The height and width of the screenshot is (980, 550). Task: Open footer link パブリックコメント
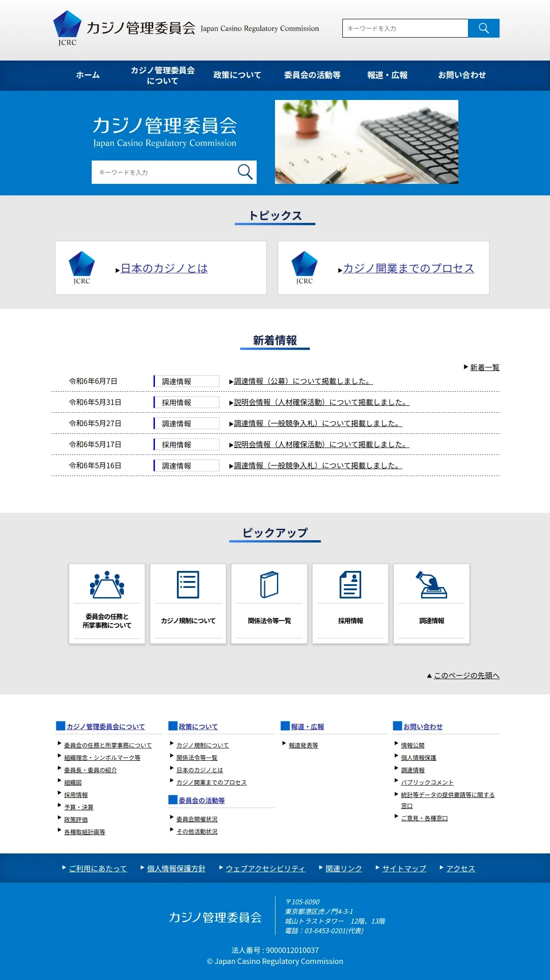427,782
